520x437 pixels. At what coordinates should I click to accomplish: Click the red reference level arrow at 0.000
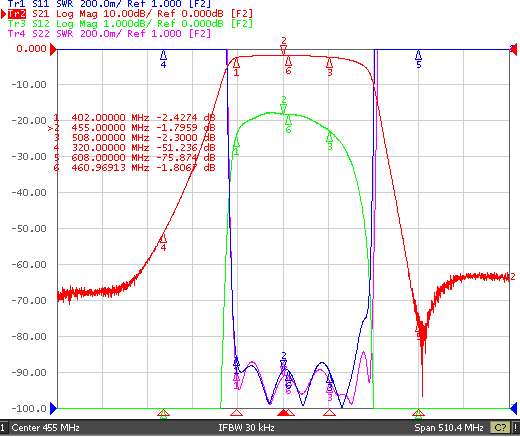pyautogui.click(x=53, y=50)
